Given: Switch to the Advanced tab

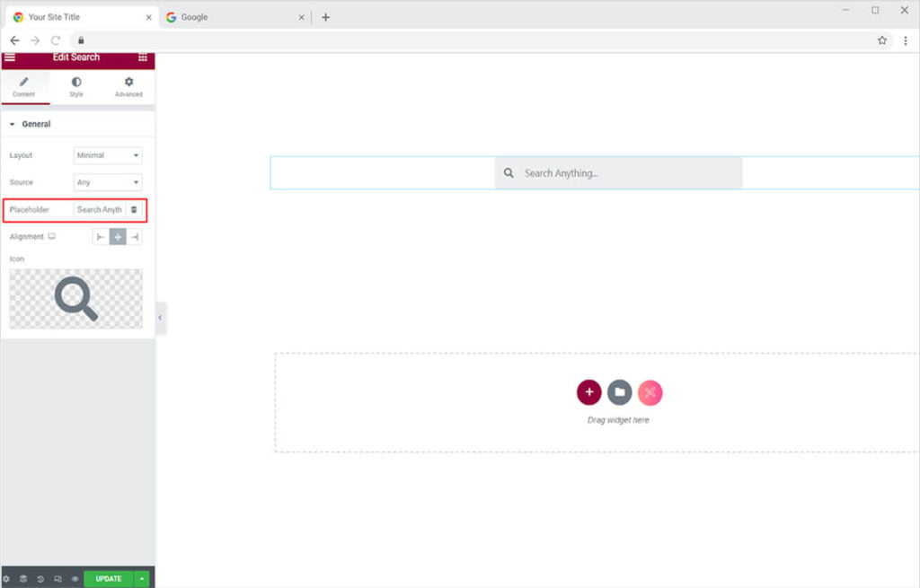Looking at the screenshot, I should click(x=128, y=87).
